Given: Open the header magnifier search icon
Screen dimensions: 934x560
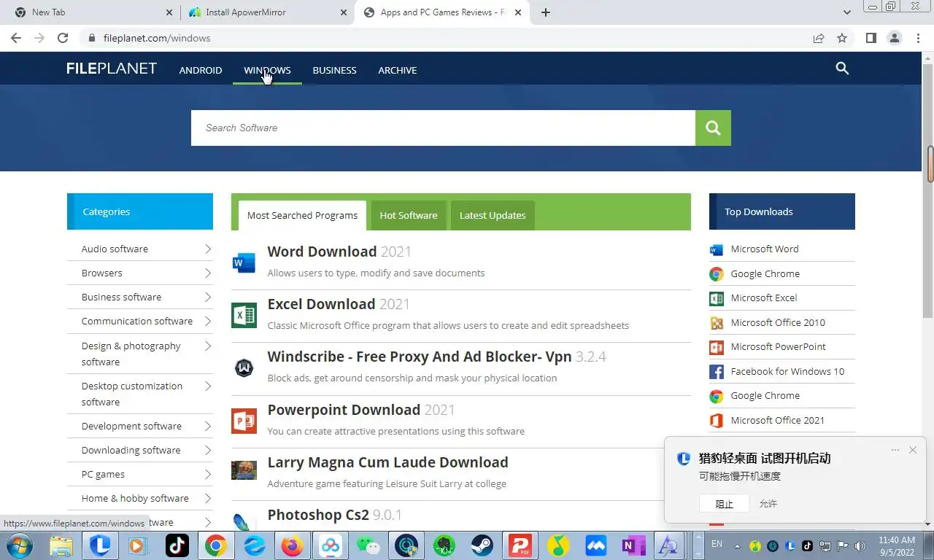Looking at the screenshot, I should [x=842, y=69].
